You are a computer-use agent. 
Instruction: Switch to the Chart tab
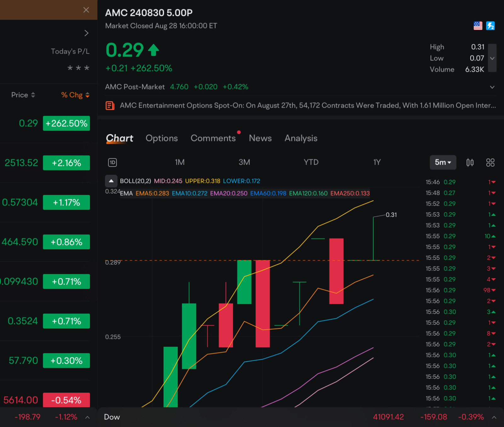coord(119,138)
